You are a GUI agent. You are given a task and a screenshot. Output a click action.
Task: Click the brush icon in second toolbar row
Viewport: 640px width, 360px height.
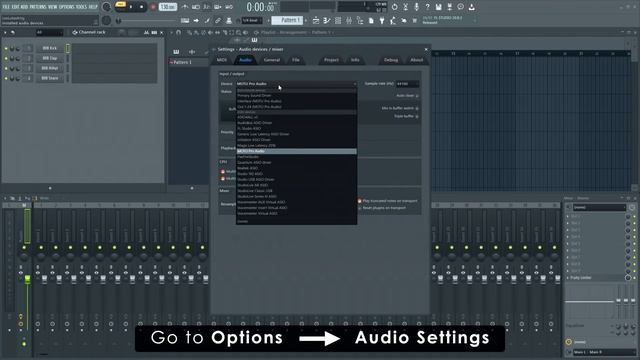(x=207, y=20)
